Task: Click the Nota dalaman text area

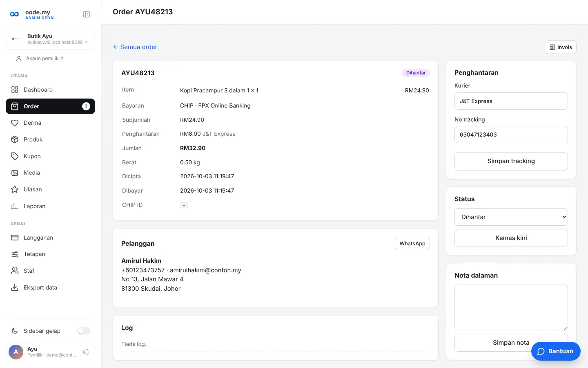Action: 511,307
